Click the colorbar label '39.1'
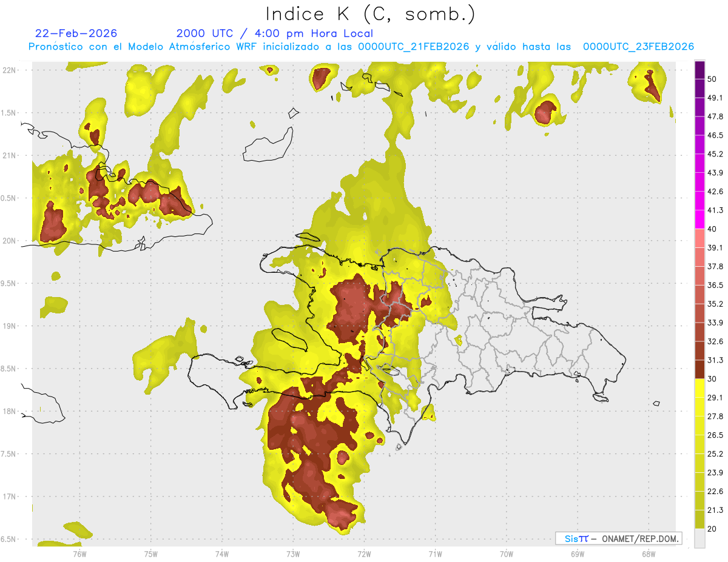728x562 pixels. click(716, 248)
